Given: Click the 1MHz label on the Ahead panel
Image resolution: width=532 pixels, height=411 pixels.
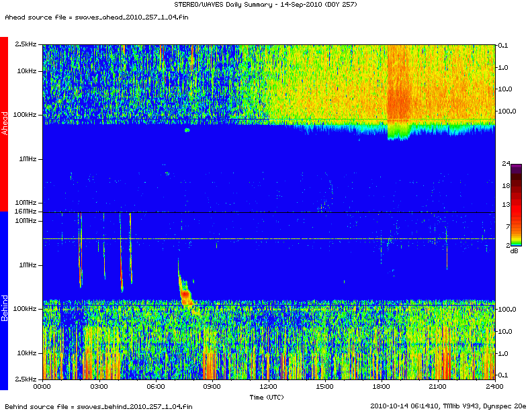Looking at the screenshot, I should pyautogui.click(x=29, y=159).
